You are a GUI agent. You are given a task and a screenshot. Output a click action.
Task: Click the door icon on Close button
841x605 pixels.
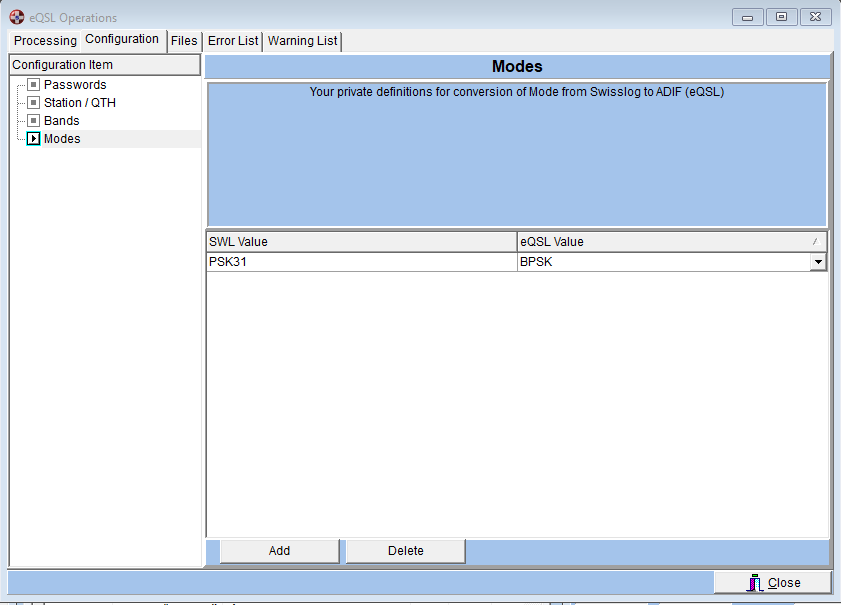tap(755, 582)
